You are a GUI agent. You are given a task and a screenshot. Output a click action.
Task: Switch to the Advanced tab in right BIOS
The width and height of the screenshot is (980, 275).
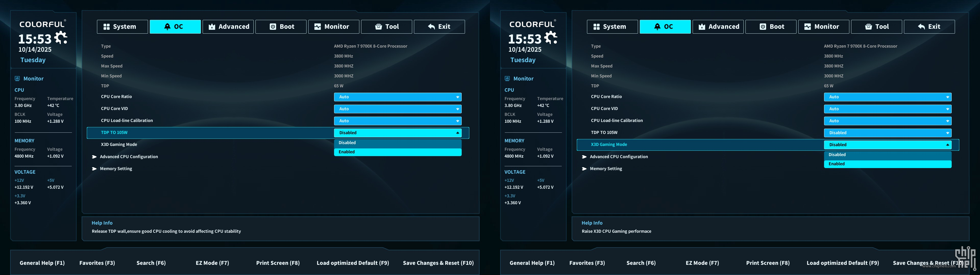(718, 26)
